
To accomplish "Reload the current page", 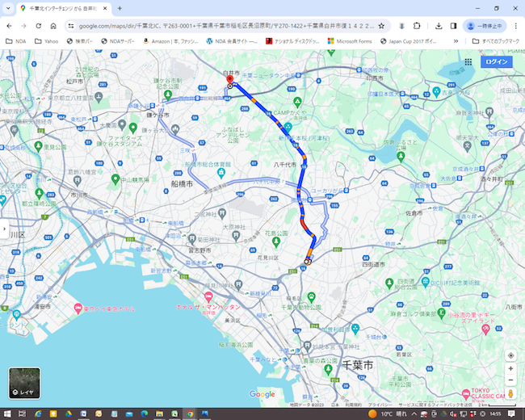I will (x=52, y=26).
